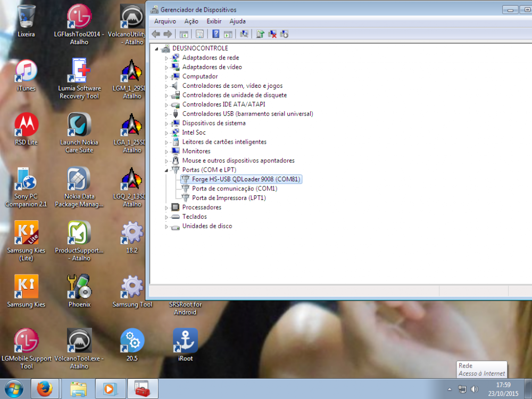Click the Forward arrow in Device Manager toolbar
This screenshot has width=532, height=399.
point(168,34)
